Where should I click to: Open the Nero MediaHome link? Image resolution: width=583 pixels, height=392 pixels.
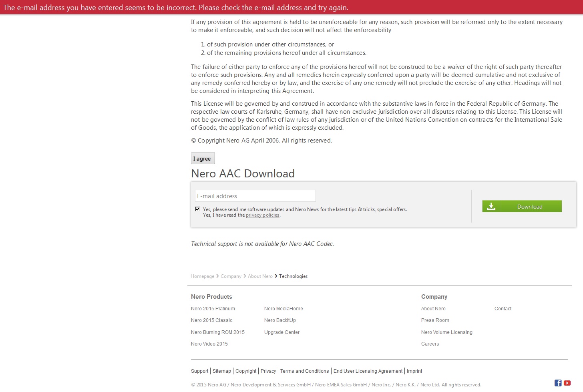(x=283, y=309)
